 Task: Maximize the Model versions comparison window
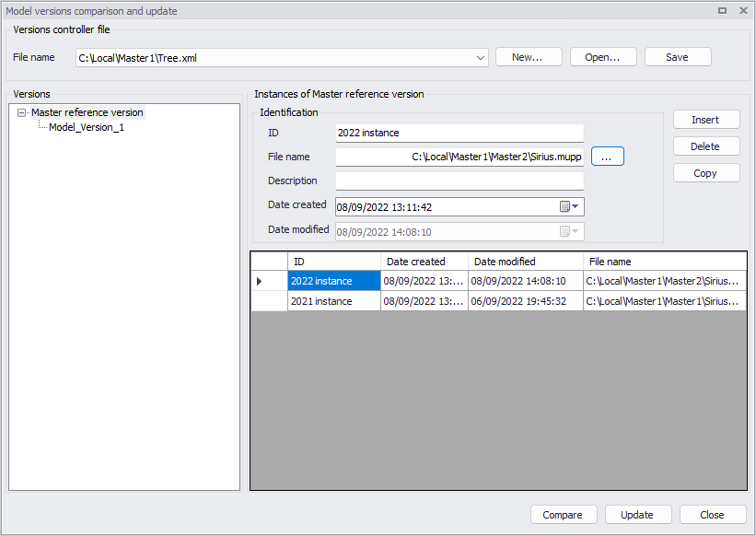tap(722, 11)
